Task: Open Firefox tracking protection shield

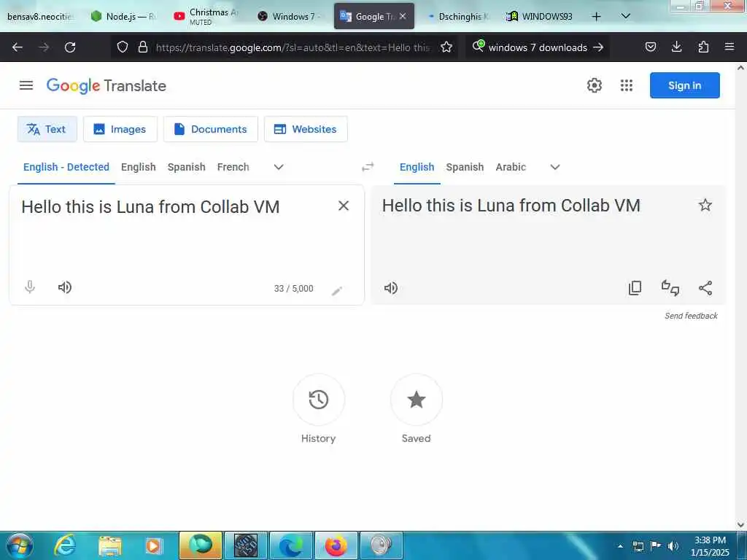Action: (x=123, y=47)
